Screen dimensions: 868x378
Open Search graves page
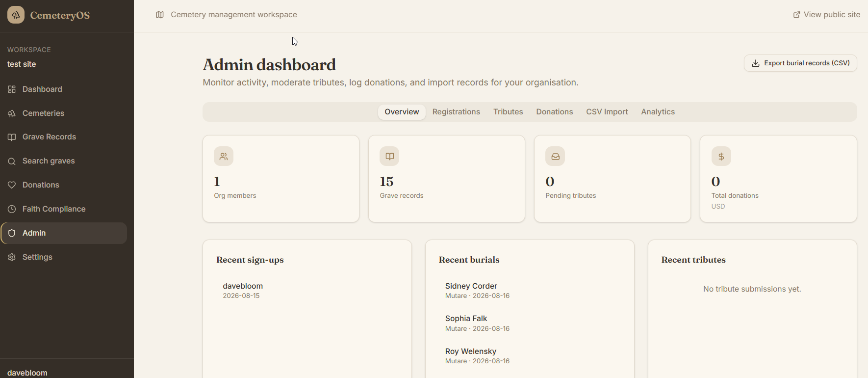pos(64,161)
